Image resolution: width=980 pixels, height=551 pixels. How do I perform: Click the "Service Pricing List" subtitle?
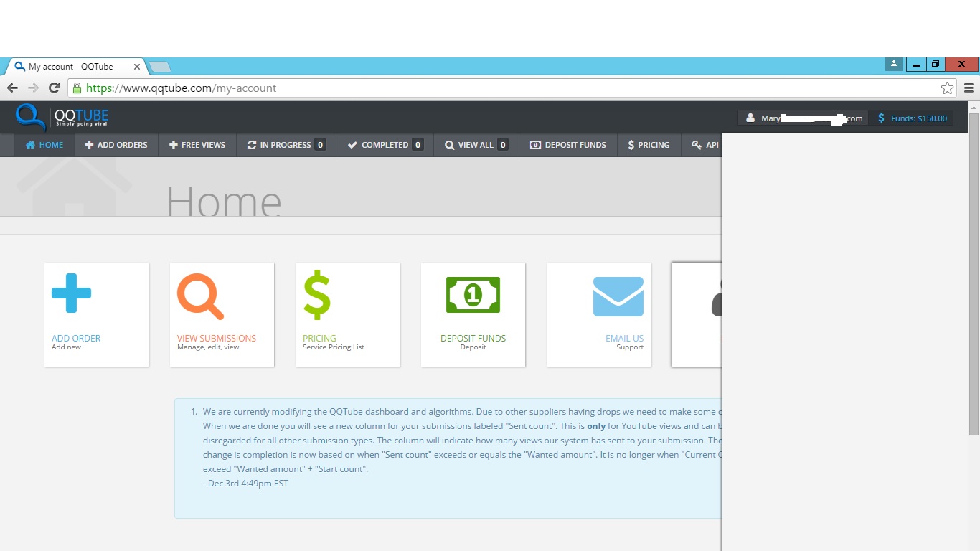[x=334, y=347]
